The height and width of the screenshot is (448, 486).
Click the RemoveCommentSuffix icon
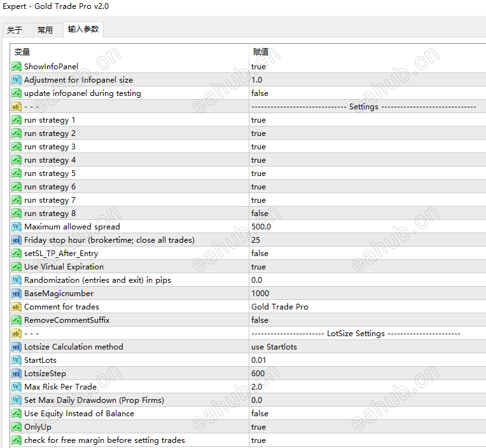[17, 320]
